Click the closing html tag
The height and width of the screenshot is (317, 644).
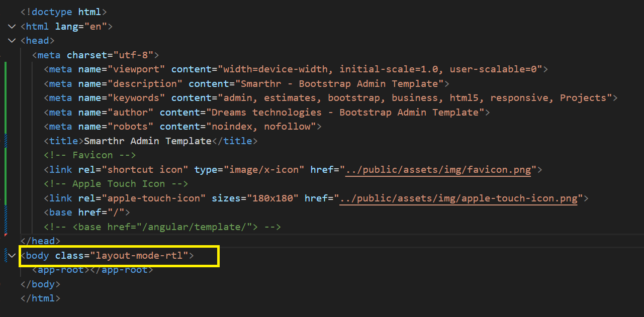[x=40, y=298]
